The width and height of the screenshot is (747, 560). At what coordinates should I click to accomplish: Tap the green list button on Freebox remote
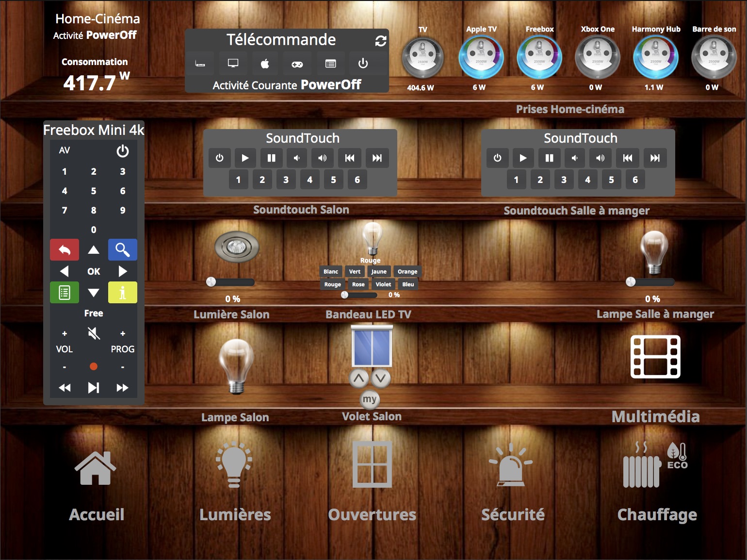[x=65, y=293]
